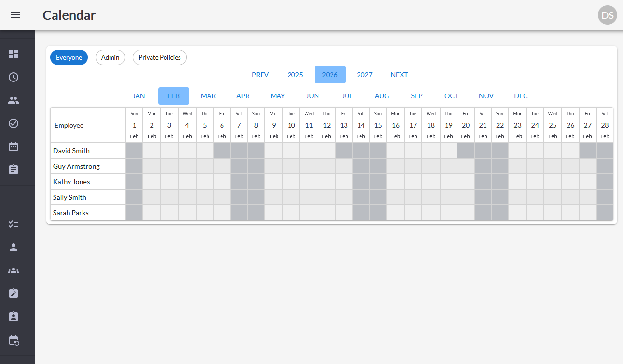Screen dimensions: 623x364
Task: Toggle the hamburger menu at top left
Action: click(15, 15)
